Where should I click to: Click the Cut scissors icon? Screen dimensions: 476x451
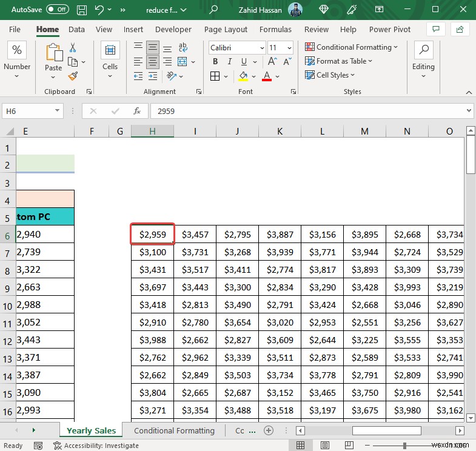73,47
